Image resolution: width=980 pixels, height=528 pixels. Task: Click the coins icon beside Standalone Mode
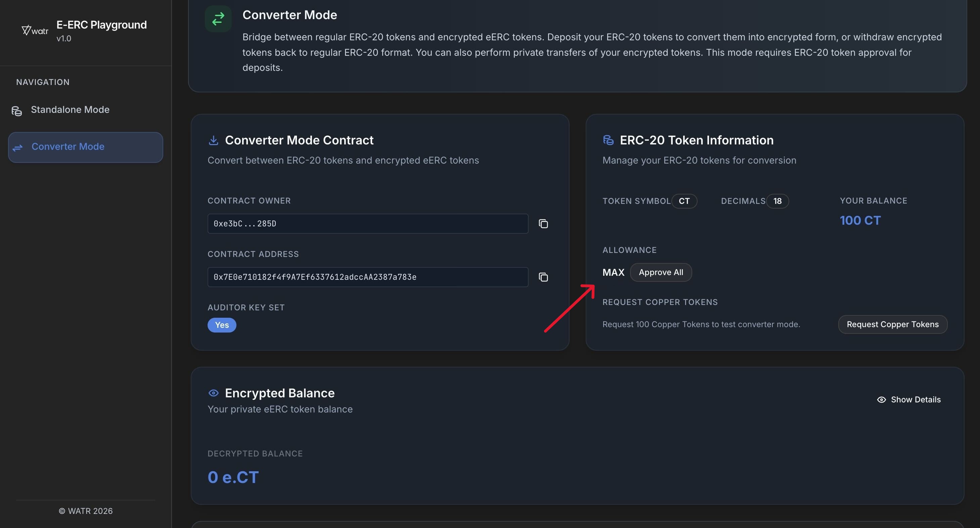[x=17, y=111]
